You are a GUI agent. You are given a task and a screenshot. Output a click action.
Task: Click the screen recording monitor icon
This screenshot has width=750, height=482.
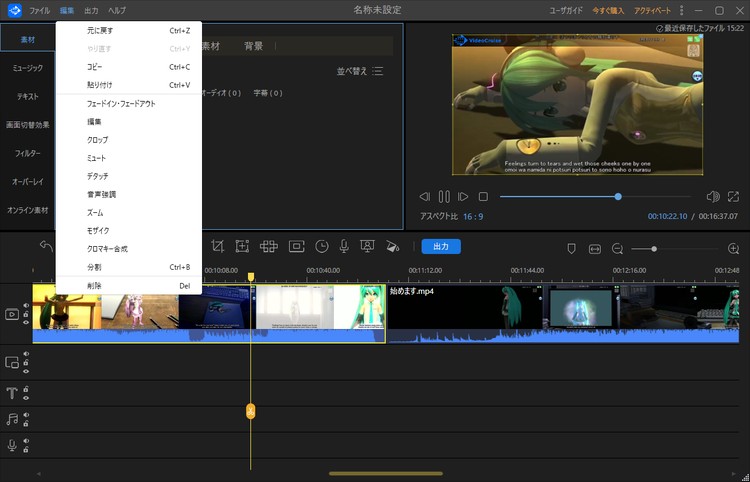click(x=367, y=246)
